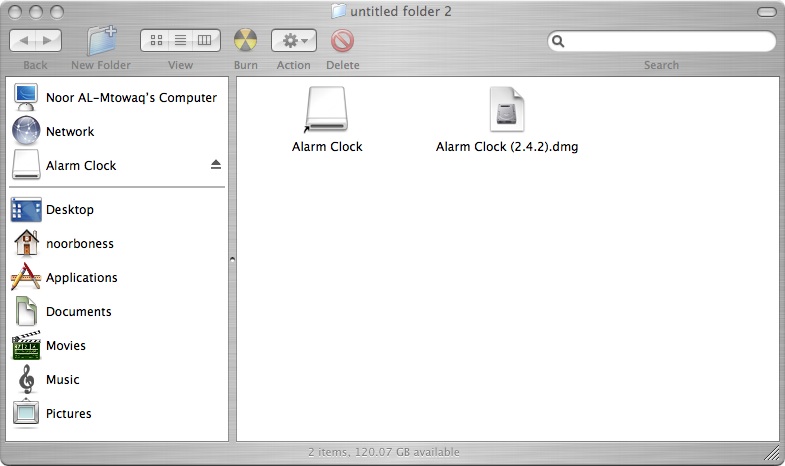785x466 pixels.
Task: Open the Movies clapperboard icon
Action: (x=26, y=345)
